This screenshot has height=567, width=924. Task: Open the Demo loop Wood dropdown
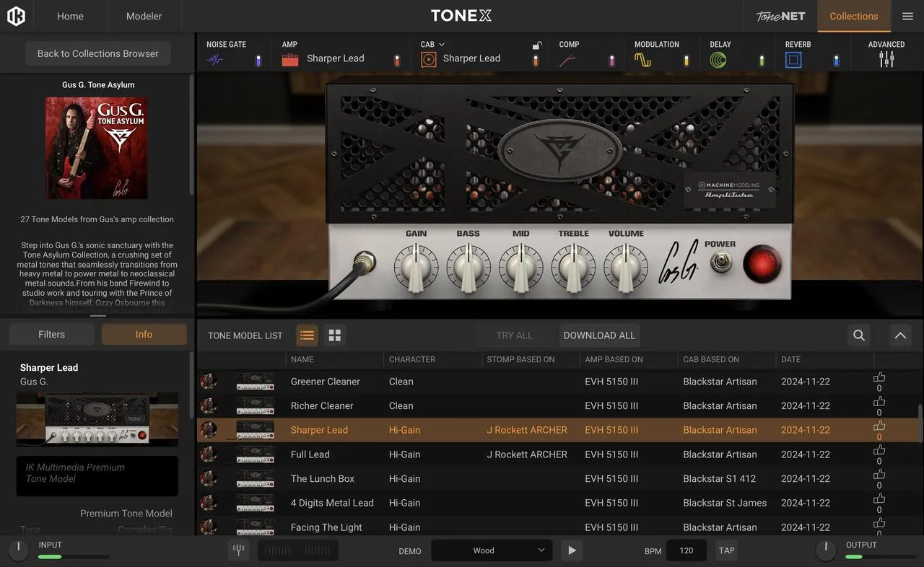pyautogui.click(x=492, y=550)
